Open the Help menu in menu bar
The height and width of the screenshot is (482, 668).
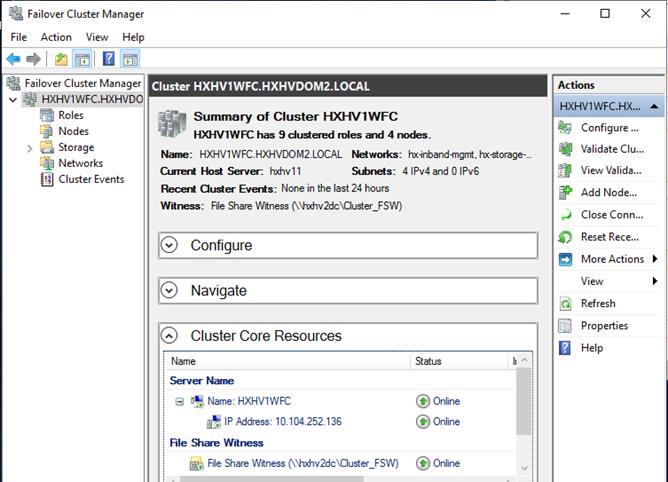(133, 37)
